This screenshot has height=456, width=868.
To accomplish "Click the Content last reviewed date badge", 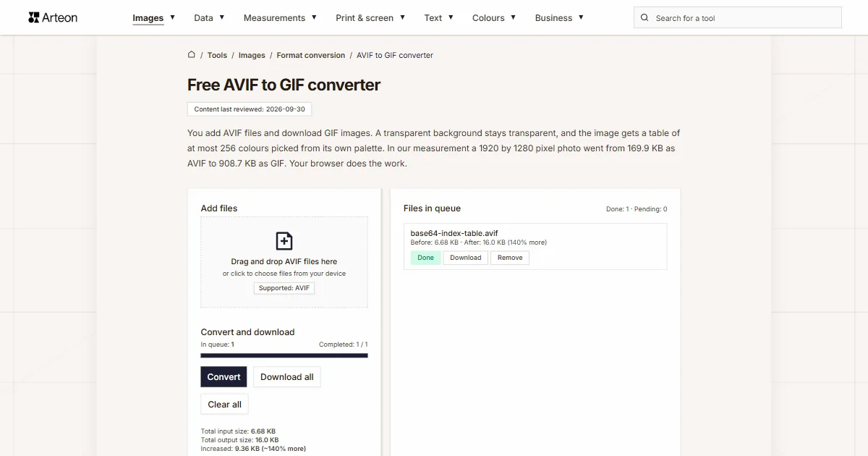I will pyautogui.click(x=250, y=109).
